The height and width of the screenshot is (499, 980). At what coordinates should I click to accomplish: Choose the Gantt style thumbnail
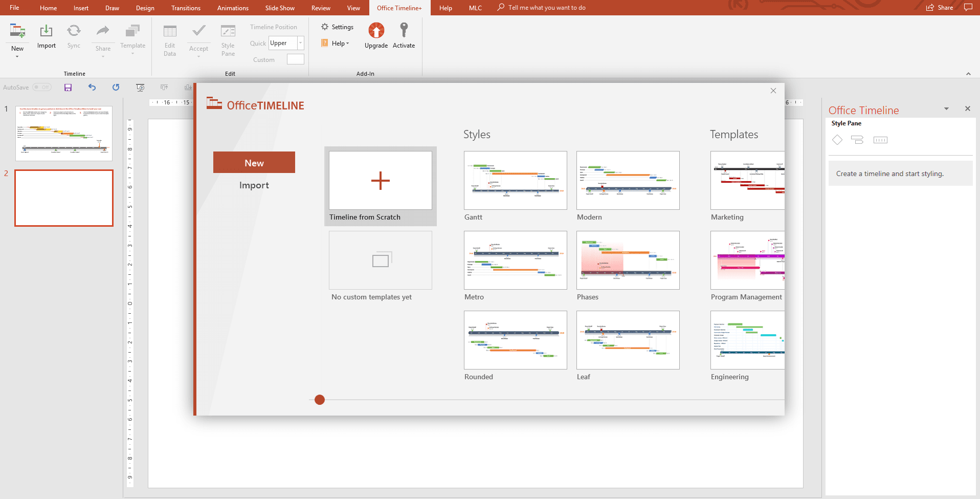(515, 180)
